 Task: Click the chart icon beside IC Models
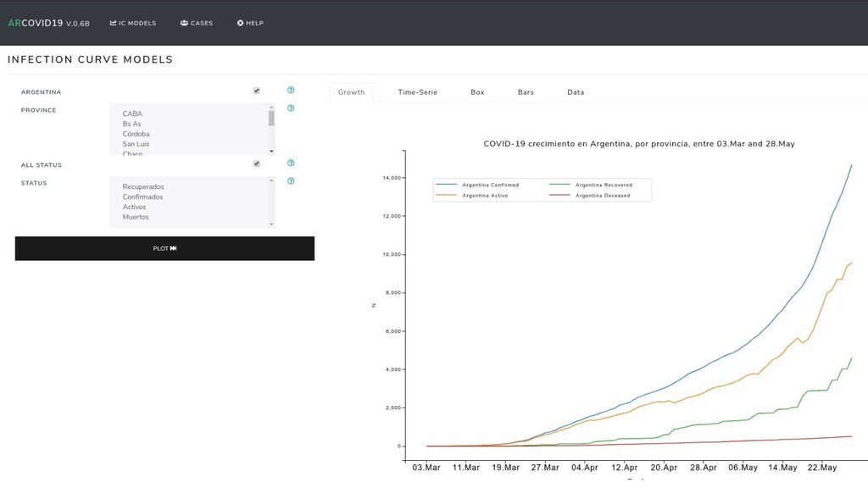(113, 23)
